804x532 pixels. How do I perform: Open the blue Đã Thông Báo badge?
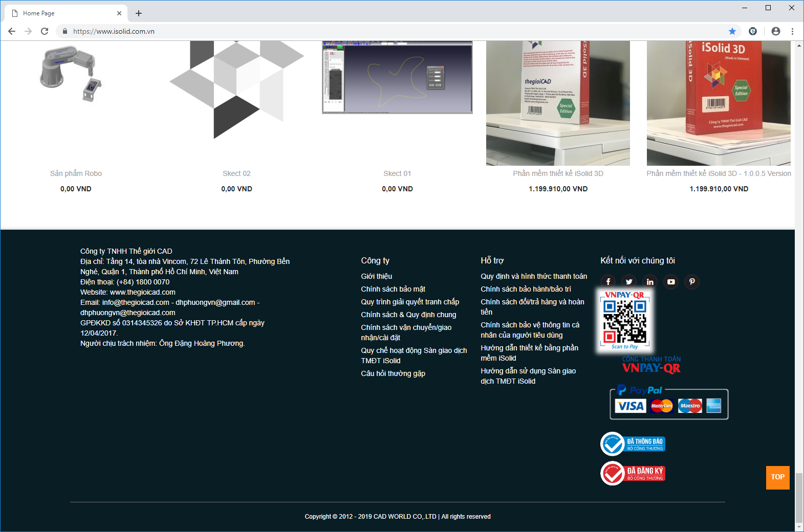click(633, 444)
